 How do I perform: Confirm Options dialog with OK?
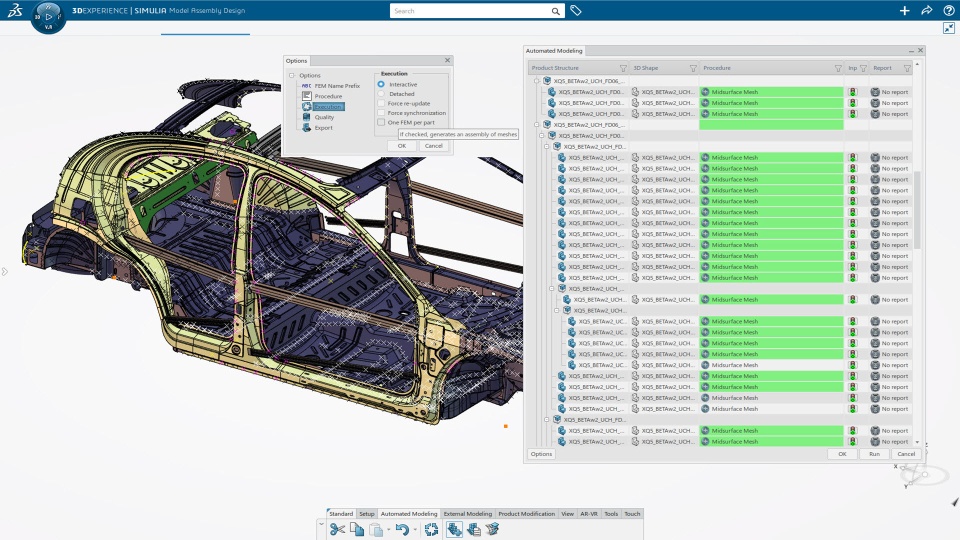[x=402, y=146]
